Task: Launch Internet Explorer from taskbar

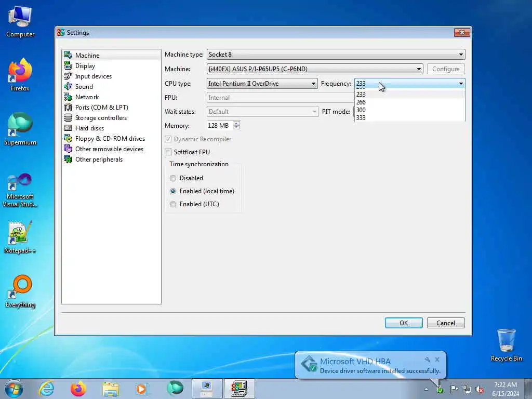Action: 46,389
